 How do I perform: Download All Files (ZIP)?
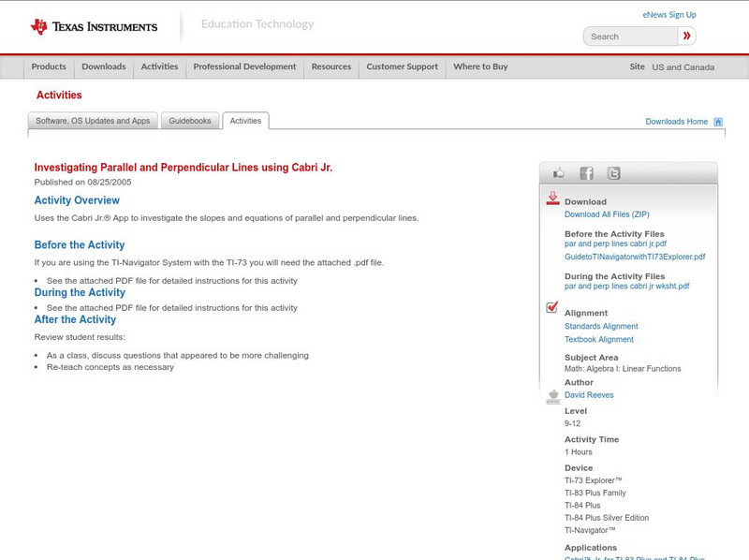[x=607, y=214]
